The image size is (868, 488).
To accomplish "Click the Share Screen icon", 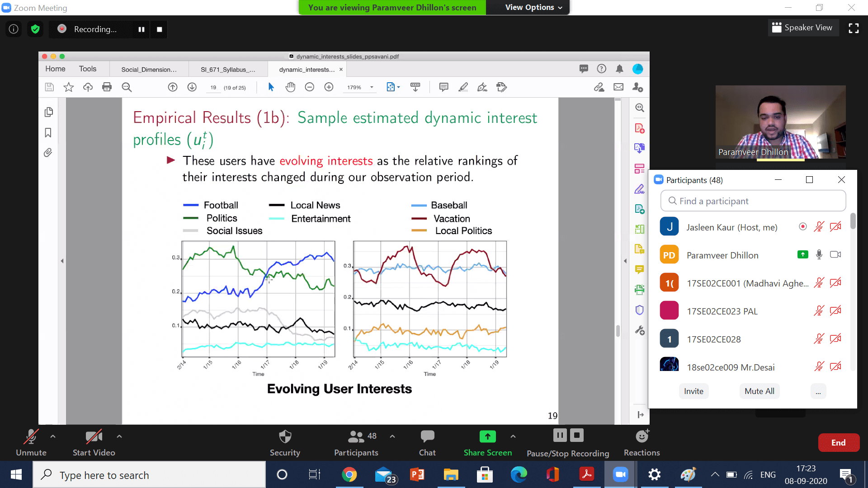I will click(x=487, y=436).
